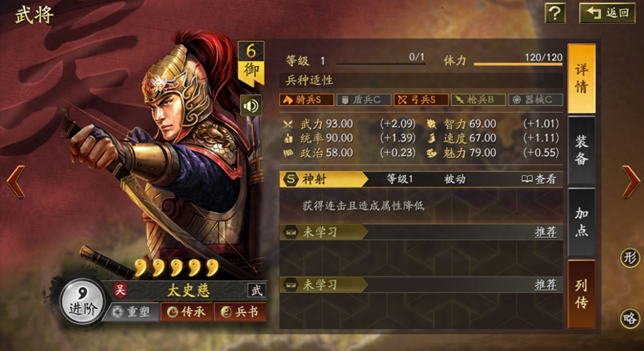Switch to the 装备 equipment tab
Screen dimensions: 644x351
click(x=582, y=150)
